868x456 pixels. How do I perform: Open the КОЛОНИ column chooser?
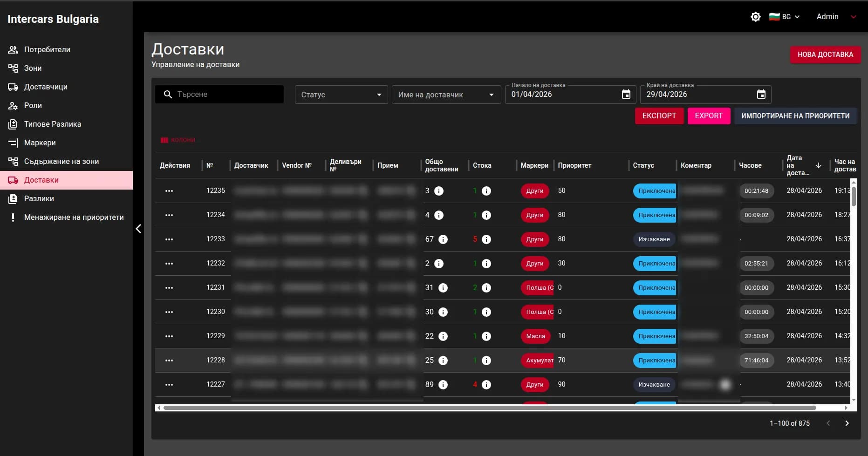178,140
